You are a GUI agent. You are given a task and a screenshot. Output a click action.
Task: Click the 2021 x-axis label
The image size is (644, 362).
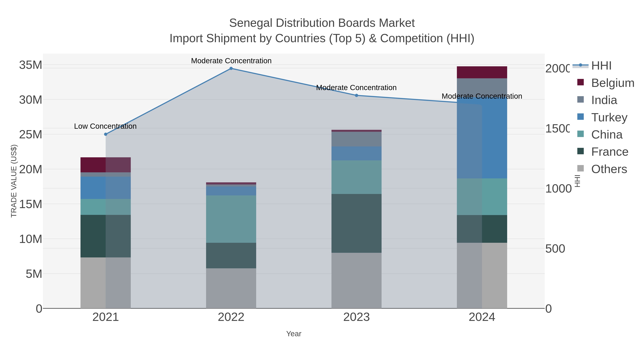point(106,317)
